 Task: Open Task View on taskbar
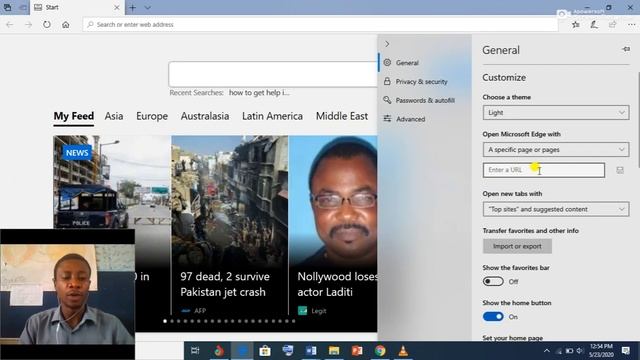pos(195,351)
